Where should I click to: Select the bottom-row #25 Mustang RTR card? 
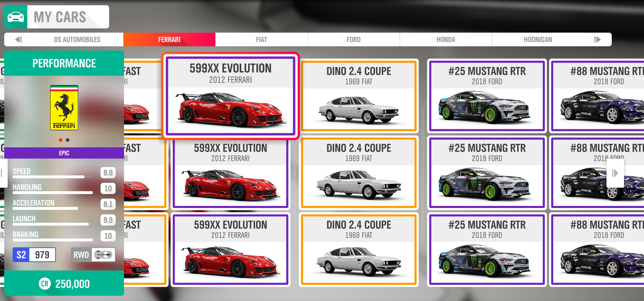point(487,250)
